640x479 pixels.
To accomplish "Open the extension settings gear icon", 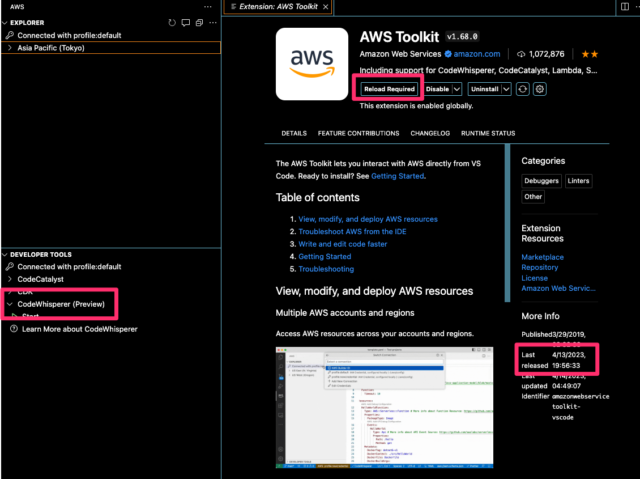I will pyautogui.click(x=540, y=89).
